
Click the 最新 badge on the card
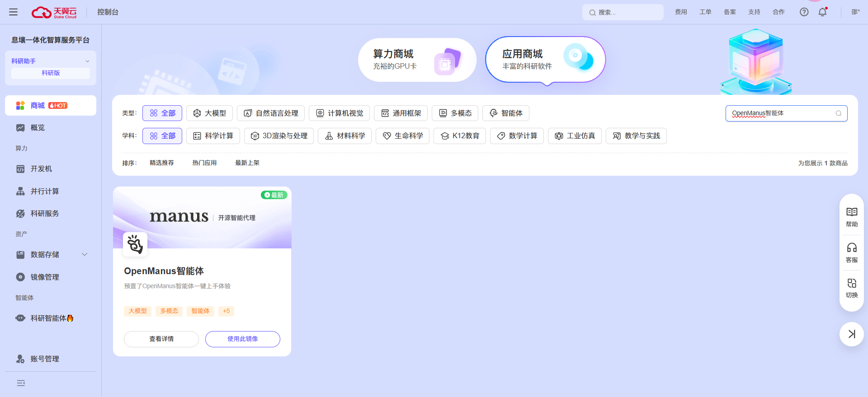(x=274, y=195)
